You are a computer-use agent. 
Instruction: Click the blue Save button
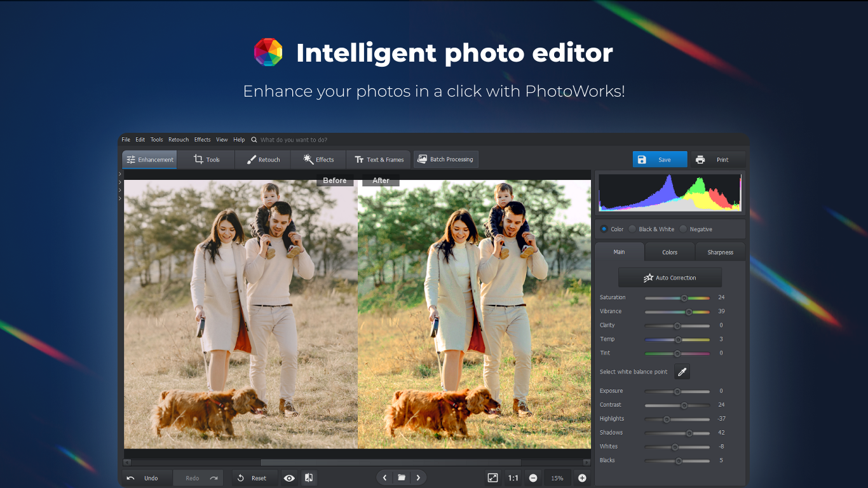pos(660,159)
